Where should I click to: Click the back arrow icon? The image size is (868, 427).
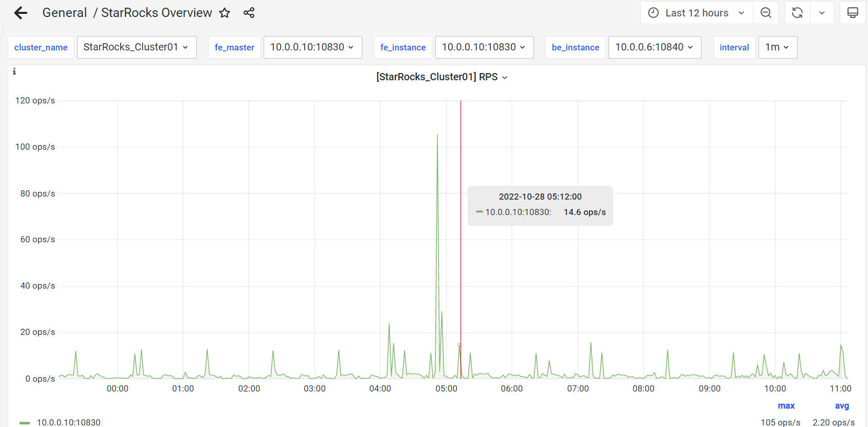click(x=21, y=13)
